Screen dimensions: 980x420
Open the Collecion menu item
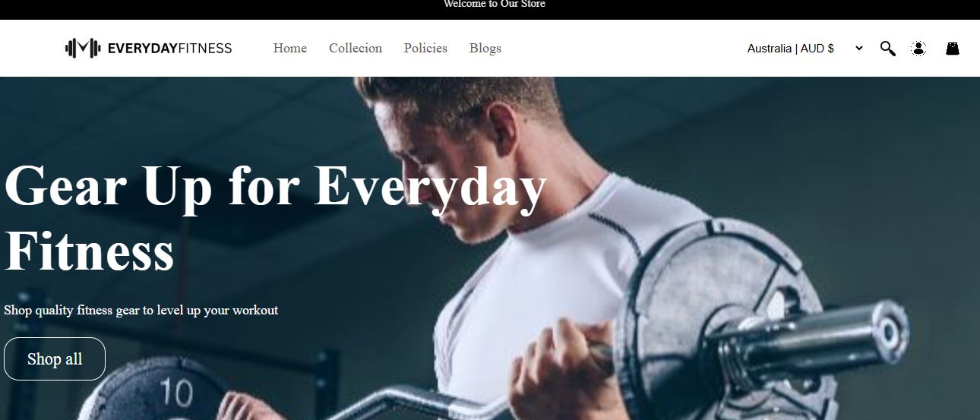pos(356,48)
